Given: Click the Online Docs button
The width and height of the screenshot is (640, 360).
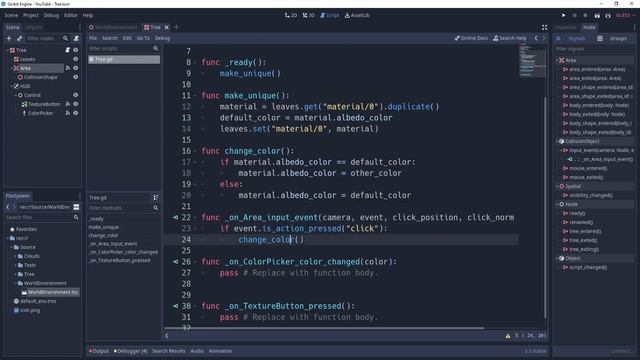Looking at the screenshot, I should tap(471, 38).
